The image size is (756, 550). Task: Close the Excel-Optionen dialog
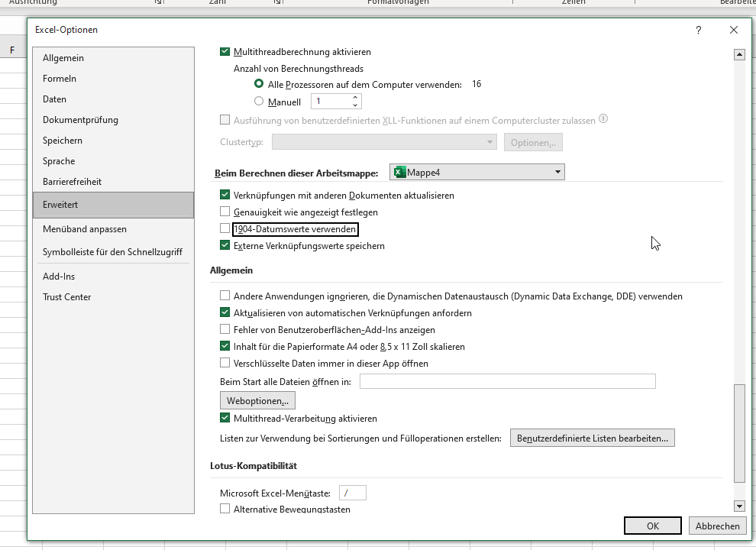click(x=733, y=30)
